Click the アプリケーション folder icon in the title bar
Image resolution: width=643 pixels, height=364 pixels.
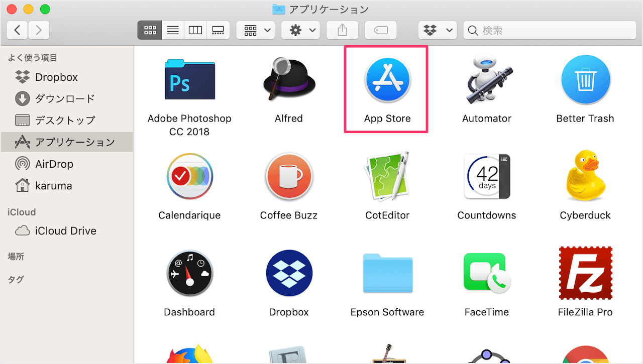(279, 9)
